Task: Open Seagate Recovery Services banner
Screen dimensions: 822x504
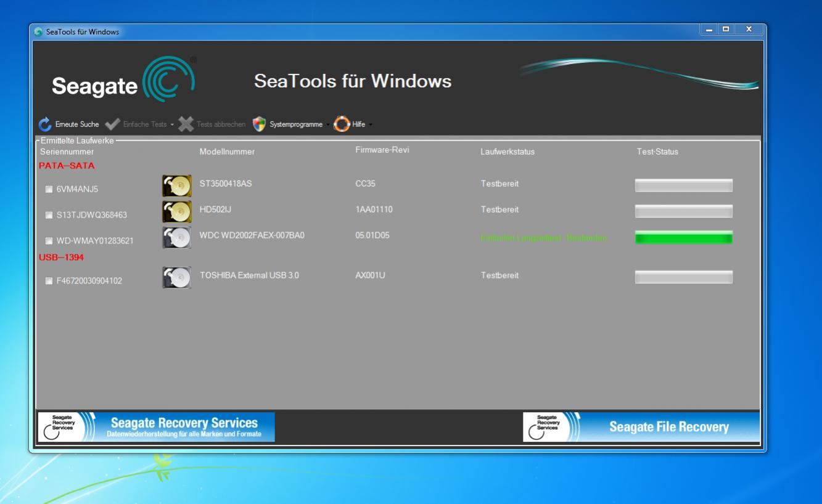Action: [x=156, y=427]
